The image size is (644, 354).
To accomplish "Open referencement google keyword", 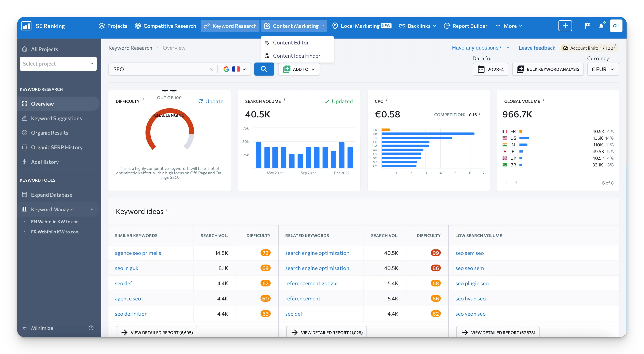I will pos(311,283).
